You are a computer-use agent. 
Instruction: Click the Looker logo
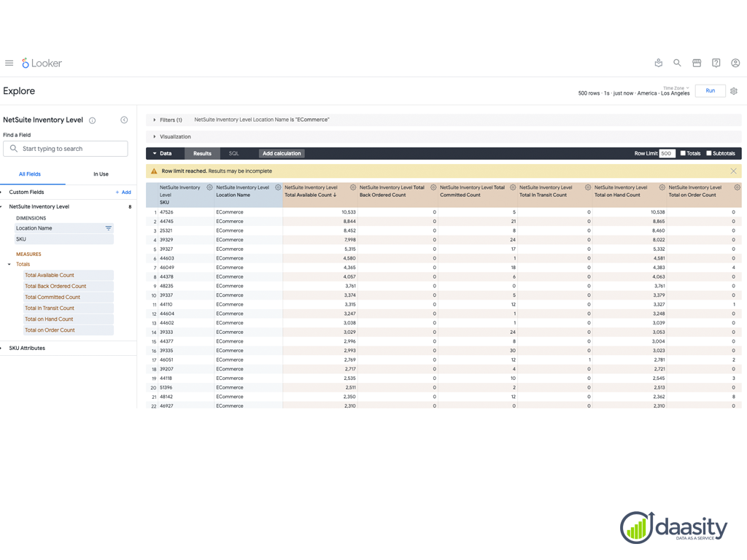point(42,63)
